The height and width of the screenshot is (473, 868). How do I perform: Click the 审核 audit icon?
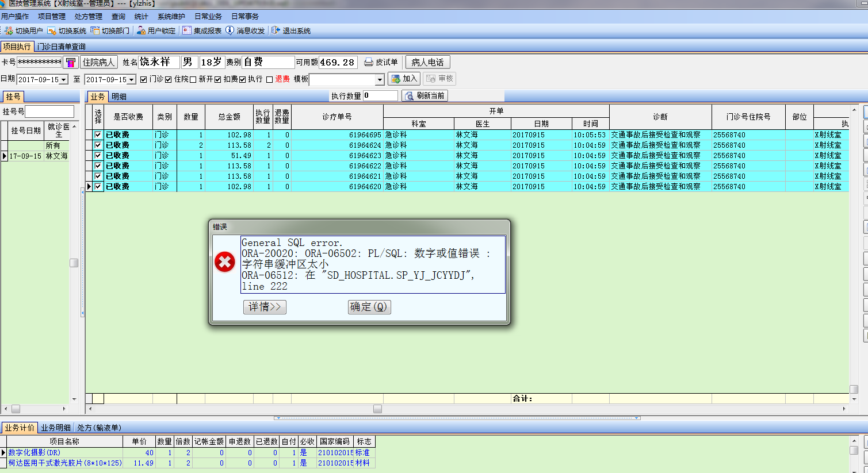point(431,79)
